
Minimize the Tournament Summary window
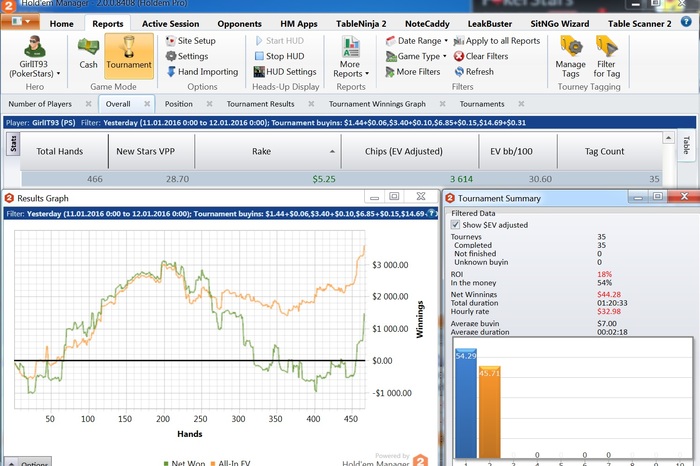coord(638,197)
